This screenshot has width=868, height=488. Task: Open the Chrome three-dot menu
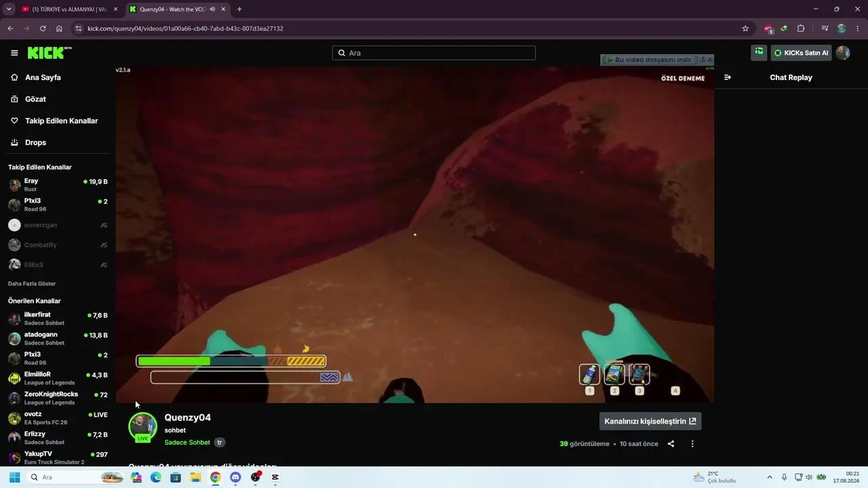(x=858, y=28)
